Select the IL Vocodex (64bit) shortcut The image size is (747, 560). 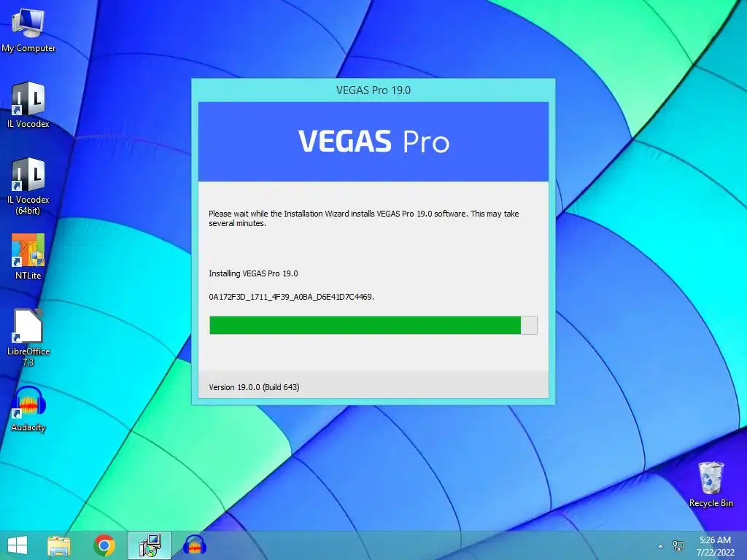[x=28, y=186]
